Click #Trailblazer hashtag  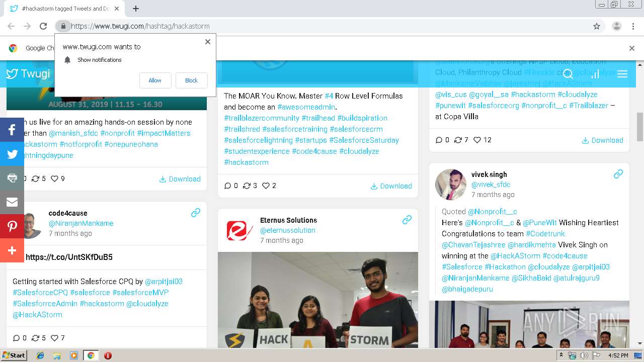589,106
